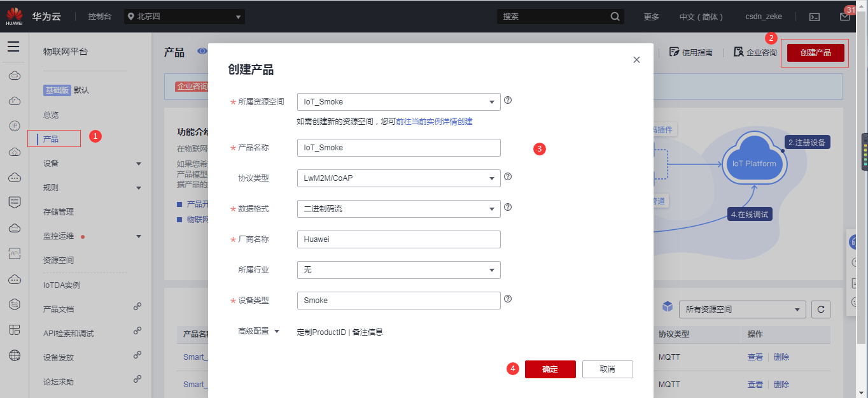Open the hamburger service list menu
The height and width of the screenshot is (398, 868).
click(13, 46)
